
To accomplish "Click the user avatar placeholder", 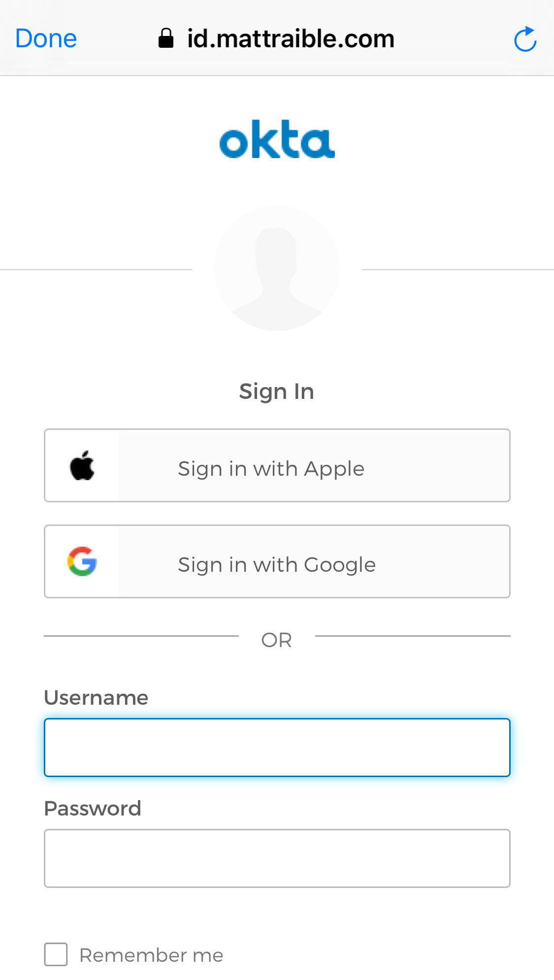I will point(277,268).
